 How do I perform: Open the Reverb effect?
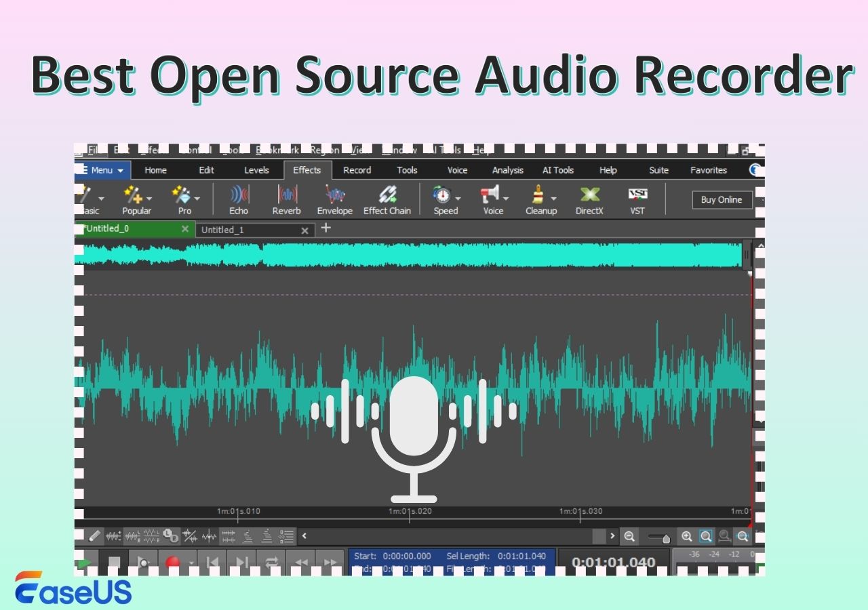tap(287, 200)
